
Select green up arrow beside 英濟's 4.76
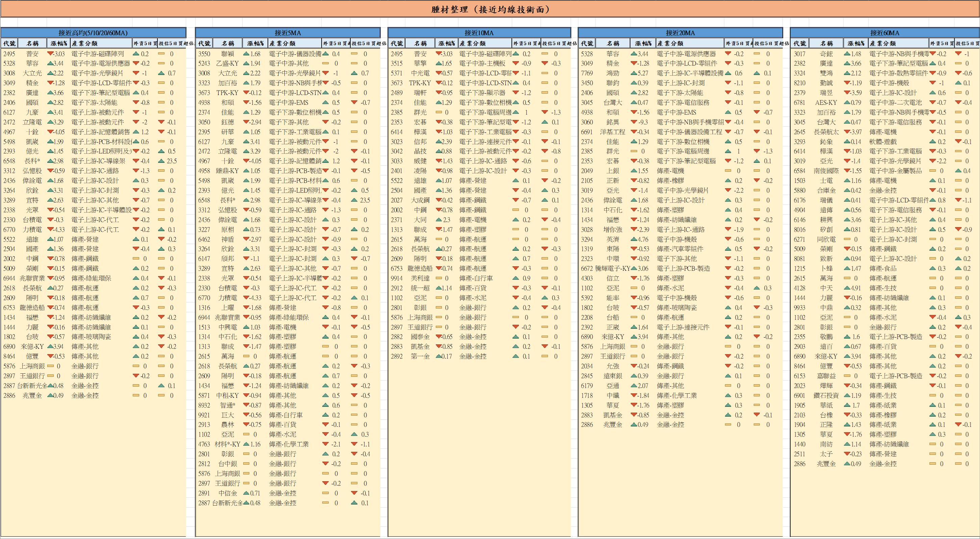tap(634, 240)
